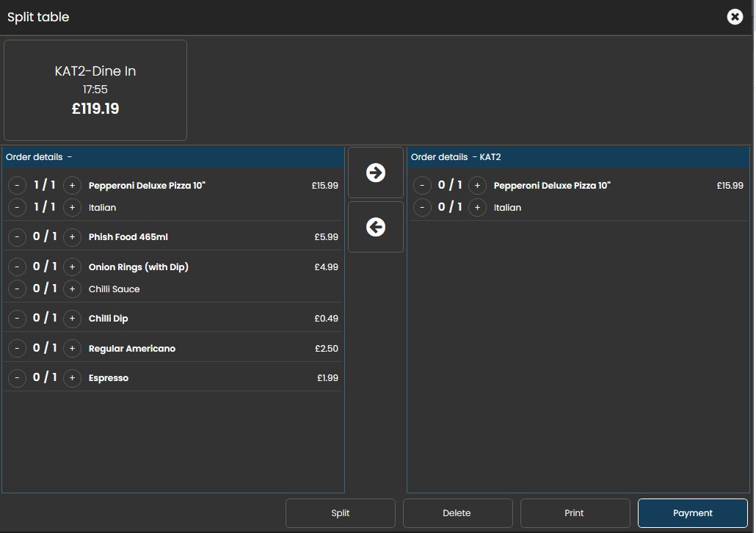This screenshot has width=756, height=533.
Task: Increase Pepperoni Deluxe Pizza quantity in KAT2 panel
Action: pos(477,186)
